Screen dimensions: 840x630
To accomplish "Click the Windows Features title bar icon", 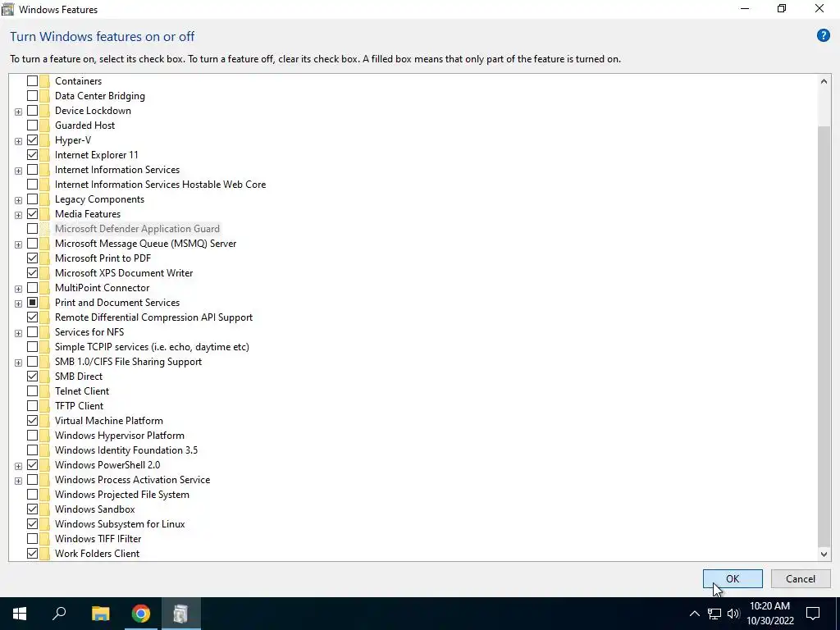I will point(8,9).
